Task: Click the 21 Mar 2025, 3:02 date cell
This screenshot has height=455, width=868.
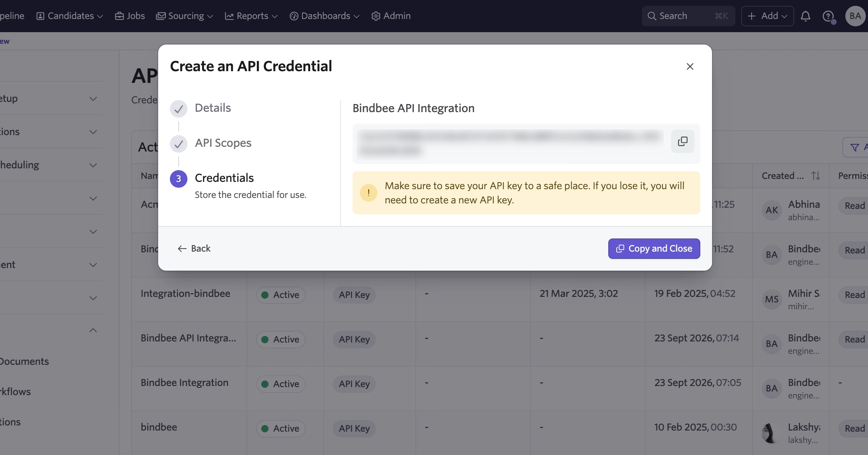Action: 579,294
